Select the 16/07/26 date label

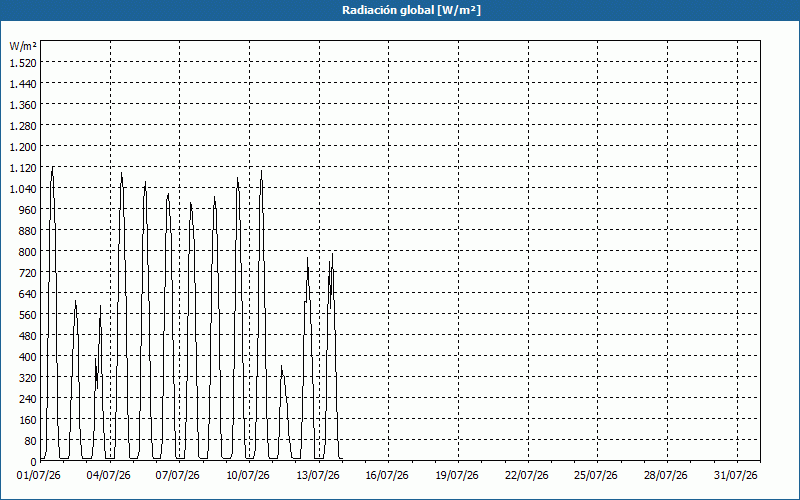387,476
